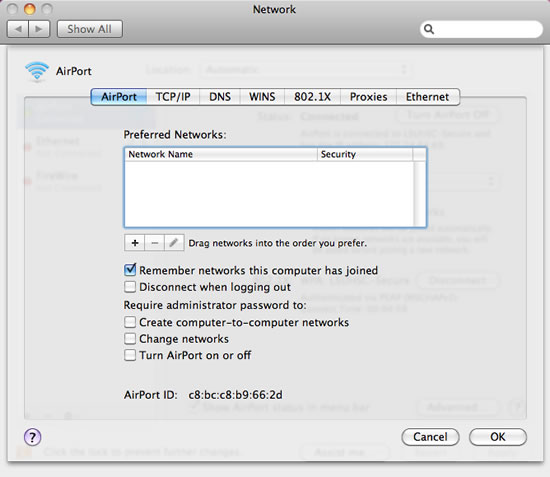
Task: Click the minus icon to remove network
Action: point(155,243)
